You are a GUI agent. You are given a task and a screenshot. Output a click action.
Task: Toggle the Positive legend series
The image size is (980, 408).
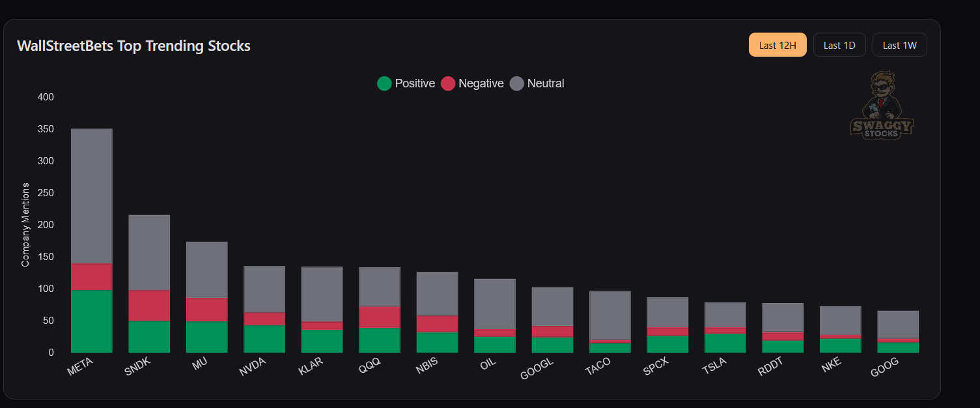tap(406, 83)
